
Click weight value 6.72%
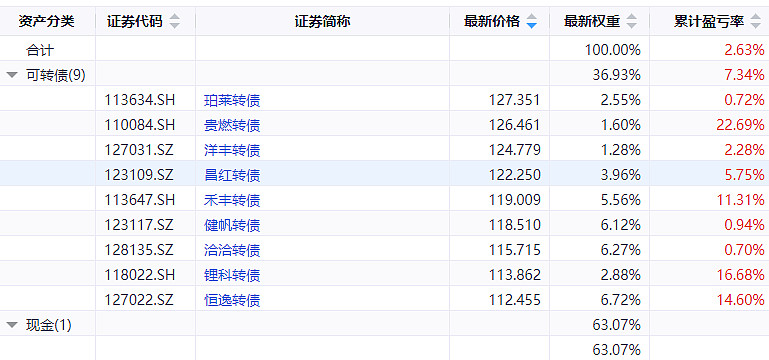pyautogui.click(x=620, y=300)
